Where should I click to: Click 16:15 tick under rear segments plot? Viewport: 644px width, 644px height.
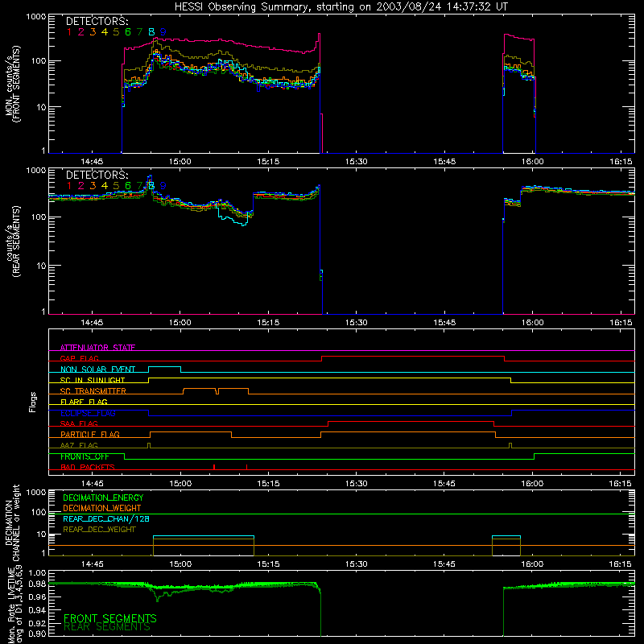pyautogui.click(x=621, y=323)
